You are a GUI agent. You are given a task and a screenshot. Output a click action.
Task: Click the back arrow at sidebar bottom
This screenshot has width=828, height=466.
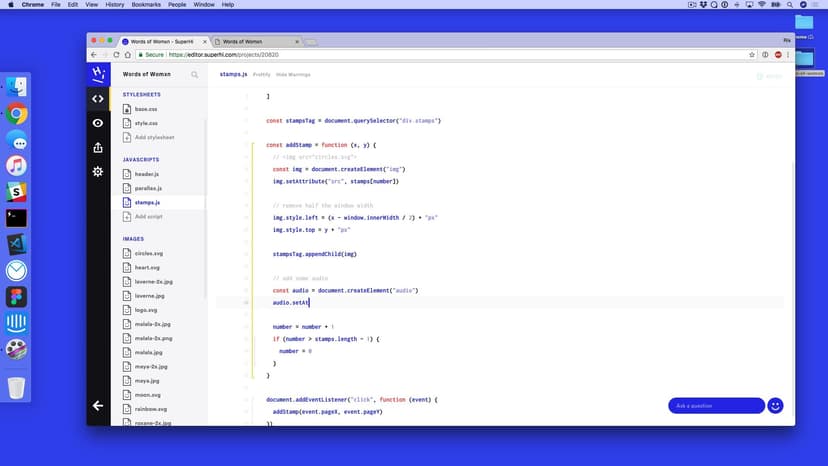point(97,406)
